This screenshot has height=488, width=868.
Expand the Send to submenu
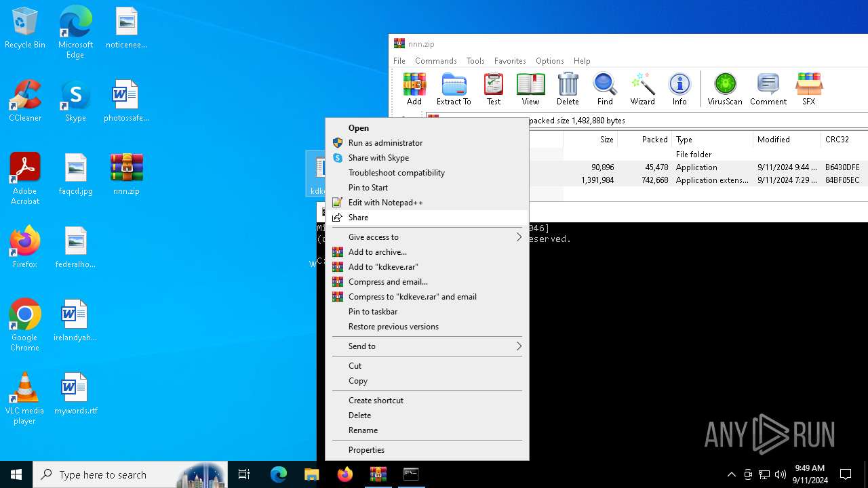pos(427,346)
